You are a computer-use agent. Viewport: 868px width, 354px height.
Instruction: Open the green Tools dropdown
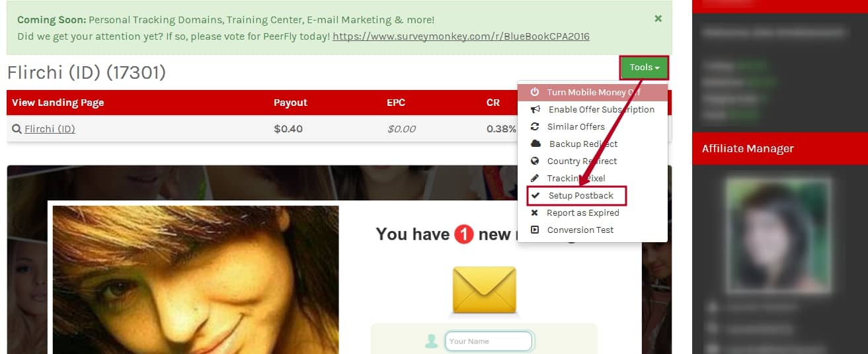(645, 67)
